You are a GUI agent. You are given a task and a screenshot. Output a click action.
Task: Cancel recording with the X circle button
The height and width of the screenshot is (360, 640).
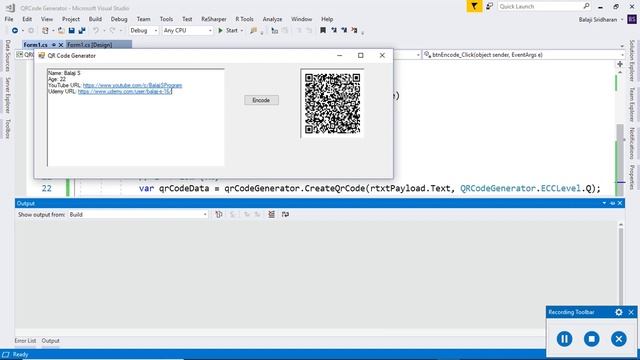619,339
